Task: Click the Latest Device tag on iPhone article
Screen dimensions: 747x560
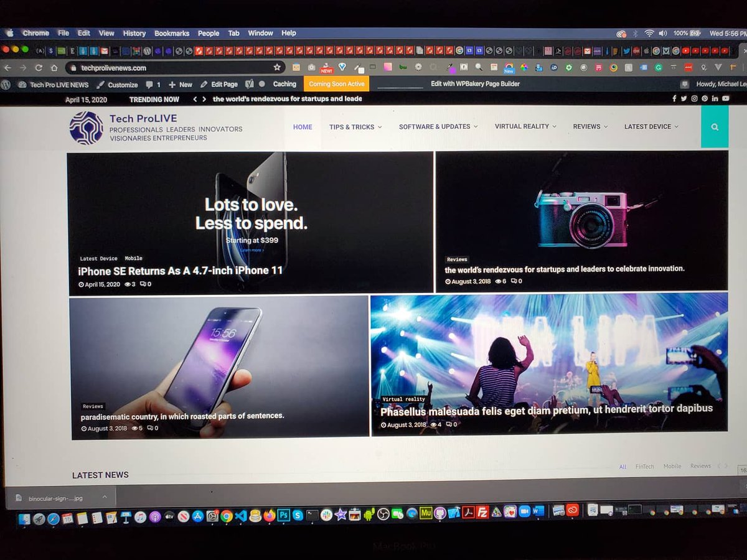Action: pos(98,258)
